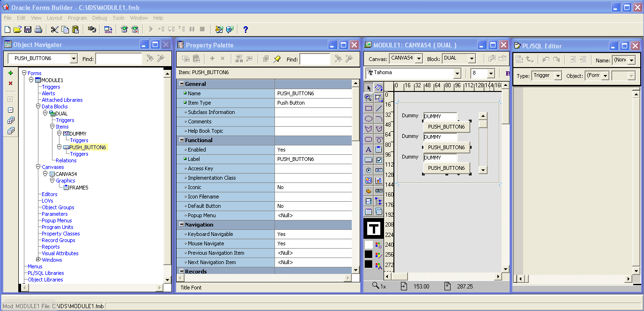Click the Print icon in main toolbar
This screenshot has height=311, width=644.
[38, 30]
